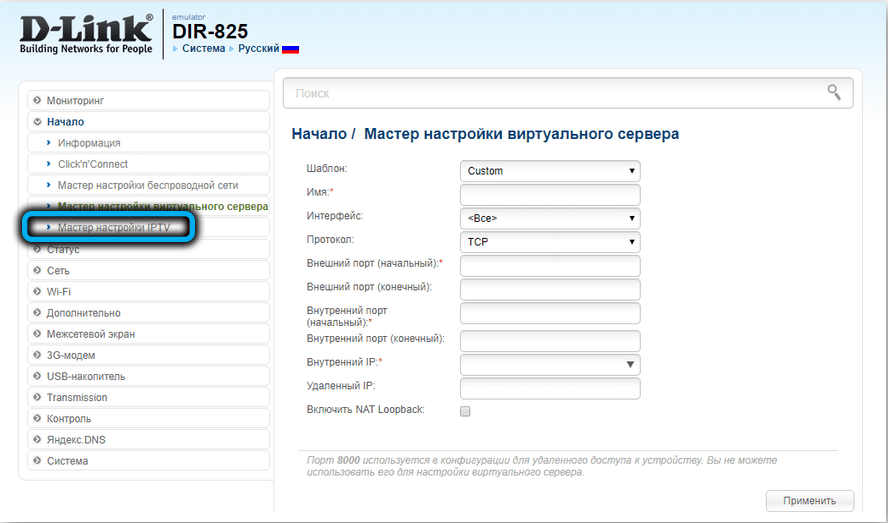Expand the Мониторинг section arrow icon

[x=37, y=101]
